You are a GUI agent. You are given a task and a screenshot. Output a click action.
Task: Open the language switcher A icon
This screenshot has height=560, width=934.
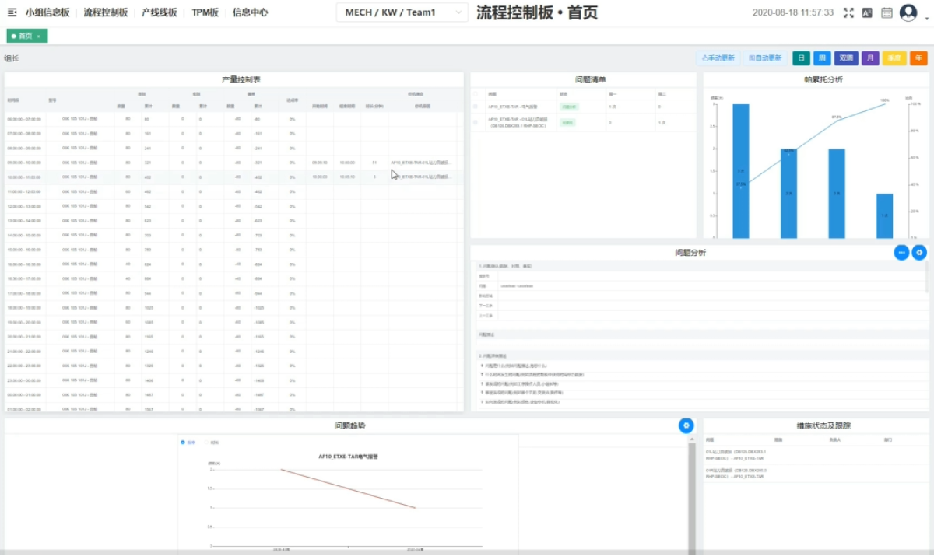pyautogui.click(x=867, y=12)
